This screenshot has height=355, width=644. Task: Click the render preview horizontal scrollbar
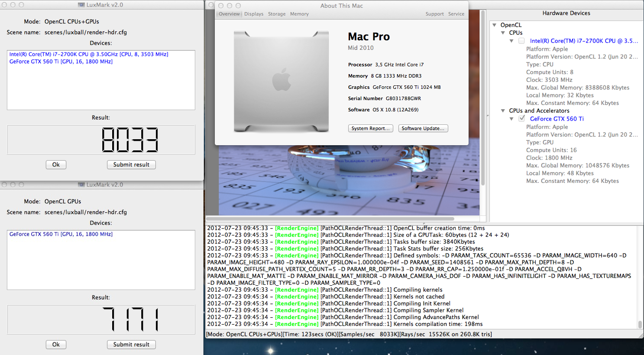pyautogui.click(x=330, y=219)
